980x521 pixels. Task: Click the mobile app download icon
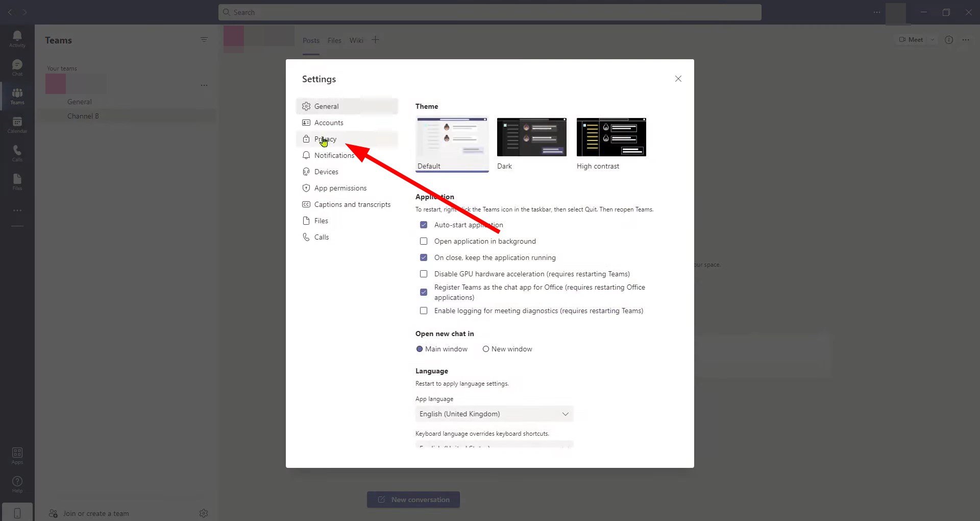tap(17, 513)
